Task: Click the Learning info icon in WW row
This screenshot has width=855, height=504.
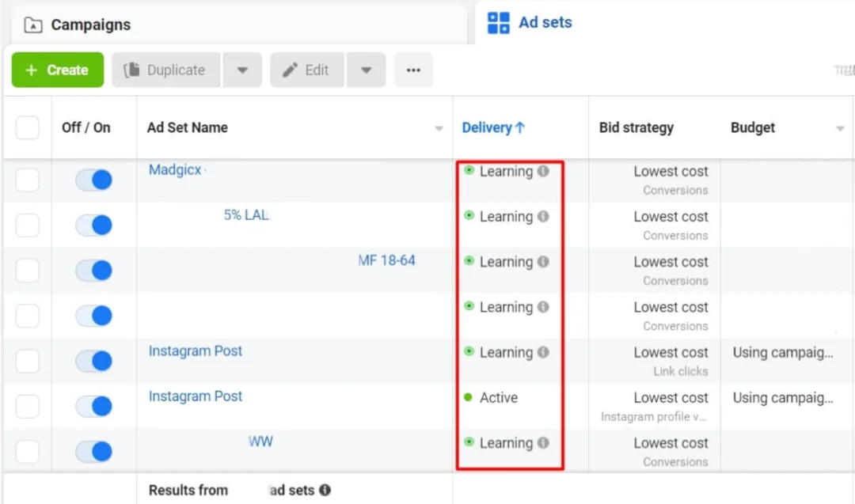Action: (x=543, y=442)
